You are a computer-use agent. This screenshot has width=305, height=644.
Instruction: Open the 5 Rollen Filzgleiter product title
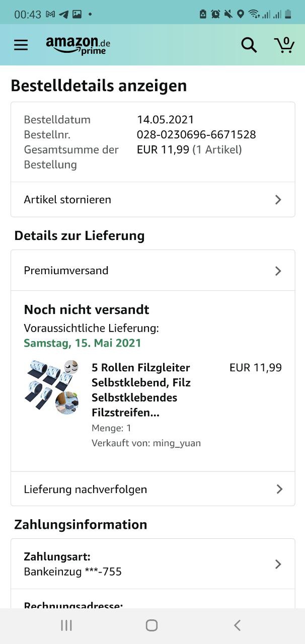(x=141, y=390)
